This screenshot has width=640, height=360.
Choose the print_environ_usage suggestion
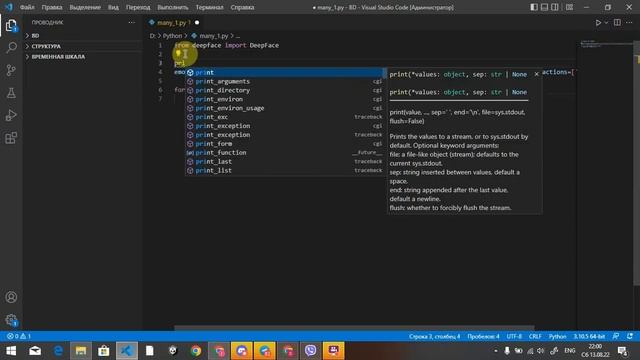tap(284, 108)
